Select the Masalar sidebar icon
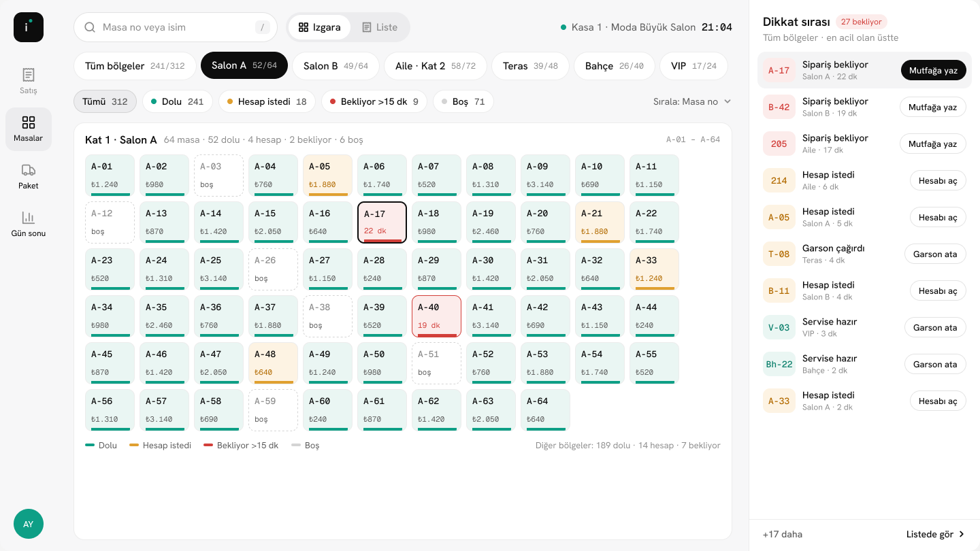The height and width of the screenshot is (551, 980). point(29,129)
